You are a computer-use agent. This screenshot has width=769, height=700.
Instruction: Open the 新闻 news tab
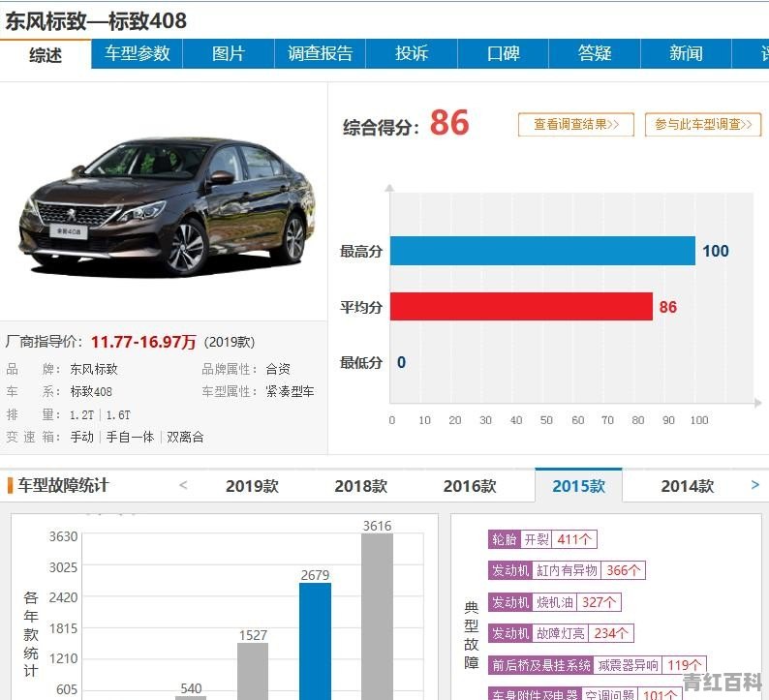(x=686, y=53)
